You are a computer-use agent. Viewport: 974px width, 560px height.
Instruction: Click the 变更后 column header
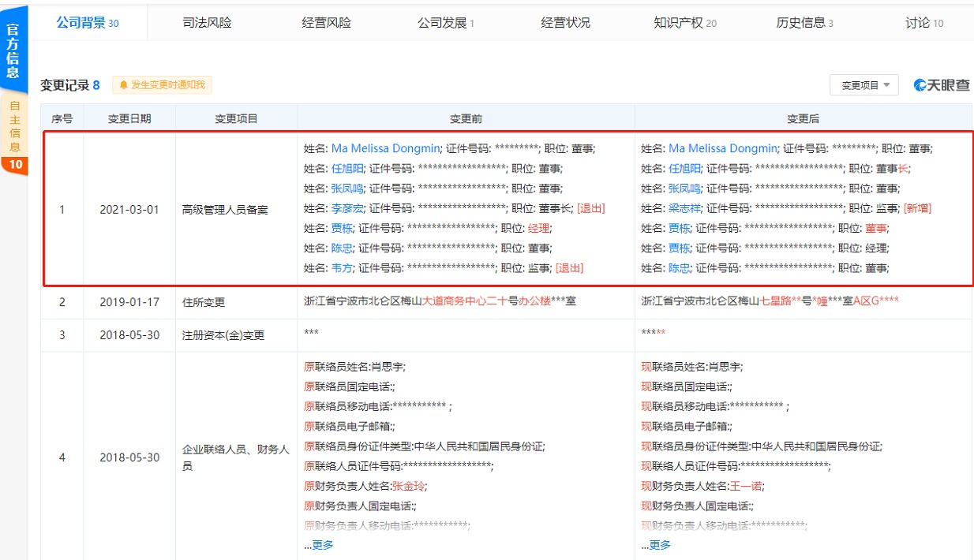pyautogui.click(x=803, y=119)
